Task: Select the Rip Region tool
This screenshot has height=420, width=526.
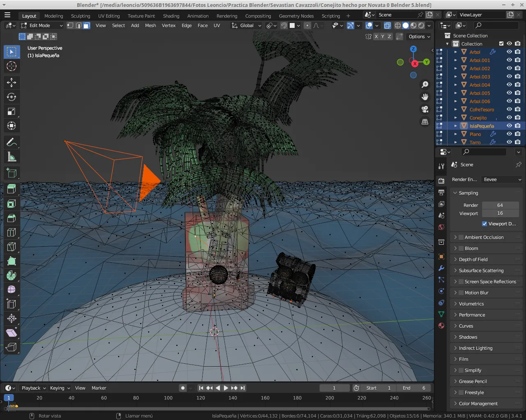Action: (12, 347)
